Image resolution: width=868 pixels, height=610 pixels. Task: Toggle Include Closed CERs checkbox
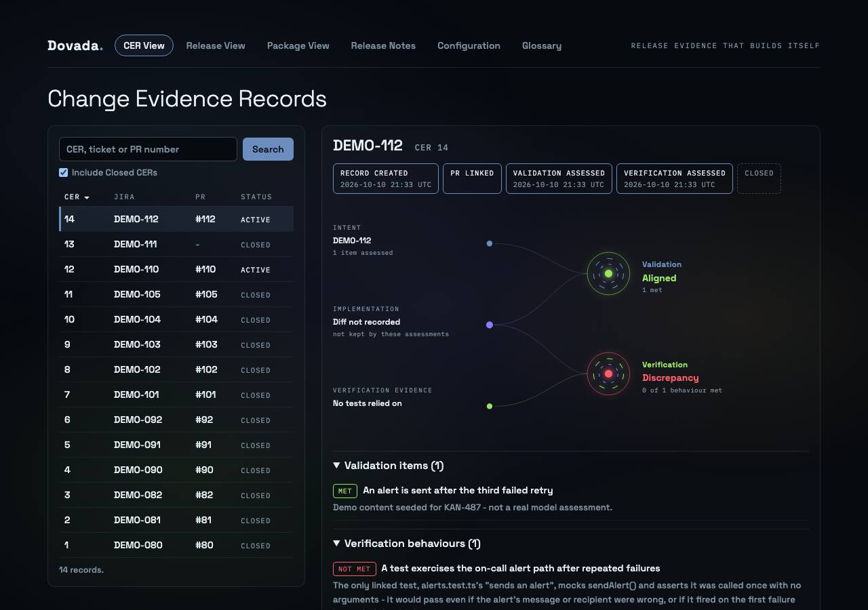64,173
